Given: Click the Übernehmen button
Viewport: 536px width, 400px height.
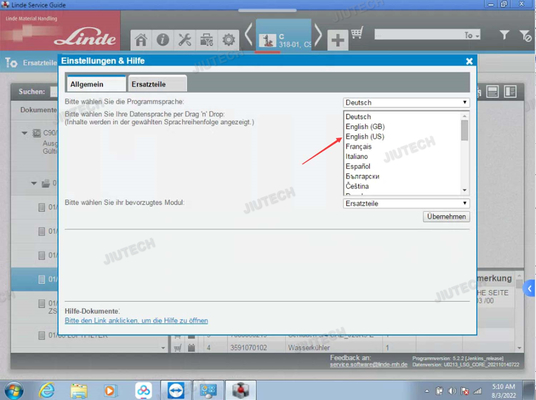Looking at the screenshot, I should click(446, 216).
